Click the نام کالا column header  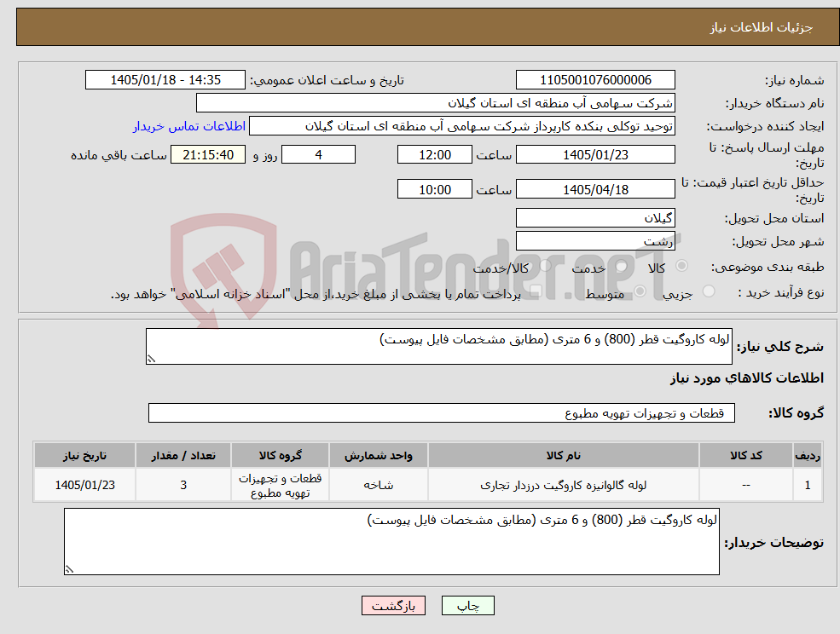pos(564,456)
